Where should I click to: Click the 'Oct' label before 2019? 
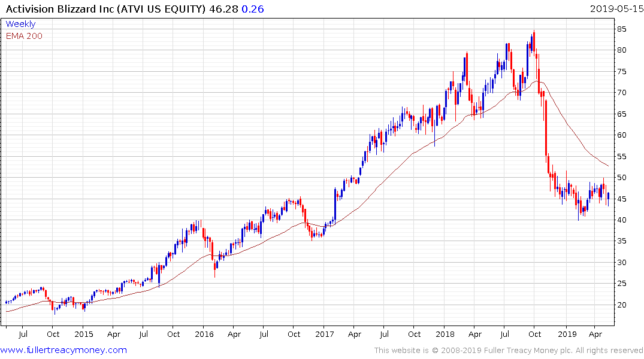tap(534, 334)
